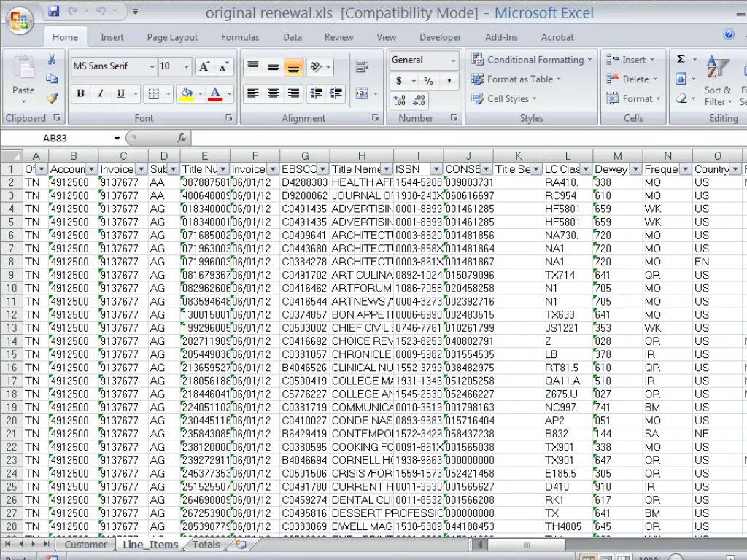The image size is (747, 560).
Task: Decrease decimal places
Action: [x=419, y=100]
